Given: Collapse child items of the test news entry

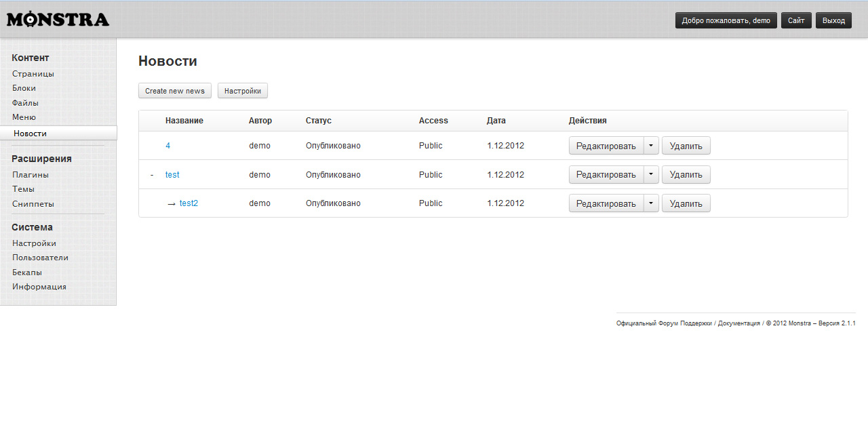Looking at the screenshot, I should point(152,174).
